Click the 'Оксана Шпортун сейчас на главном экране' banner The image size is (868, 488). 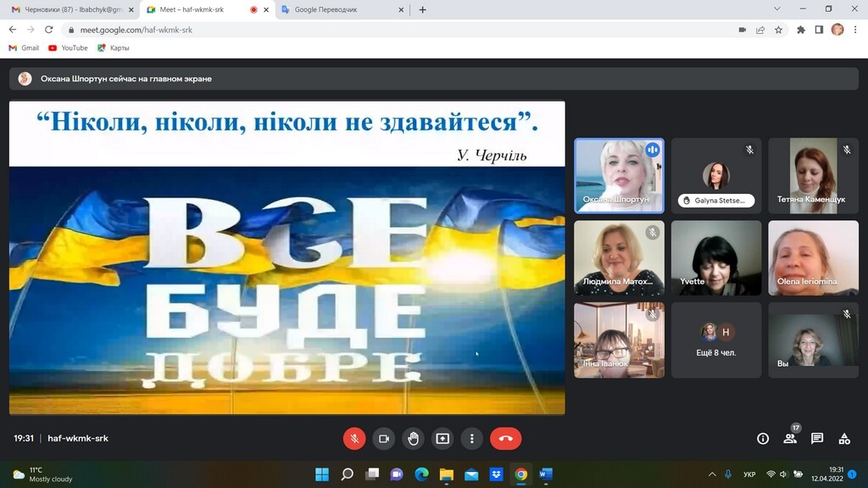click(x=434, y=79)
